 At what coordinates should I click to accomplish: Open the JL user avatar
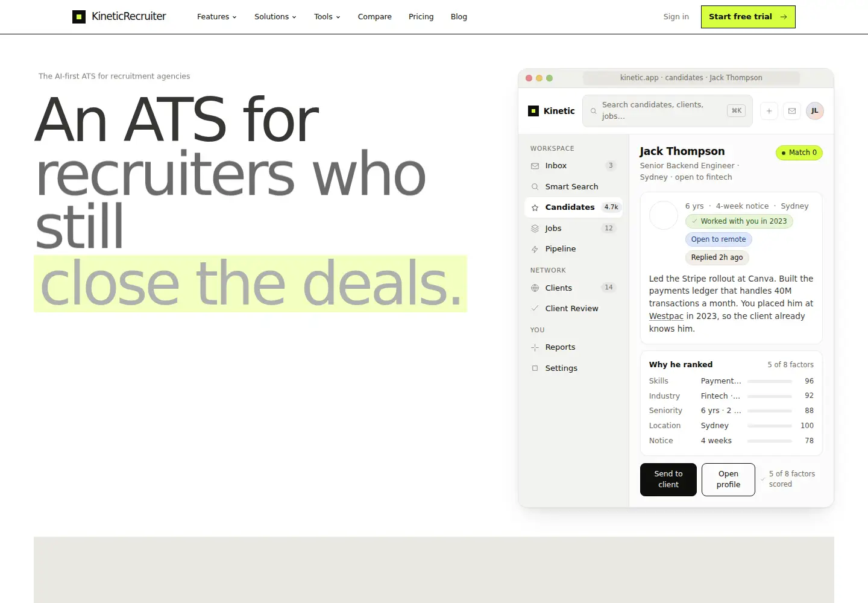(815, 111)
